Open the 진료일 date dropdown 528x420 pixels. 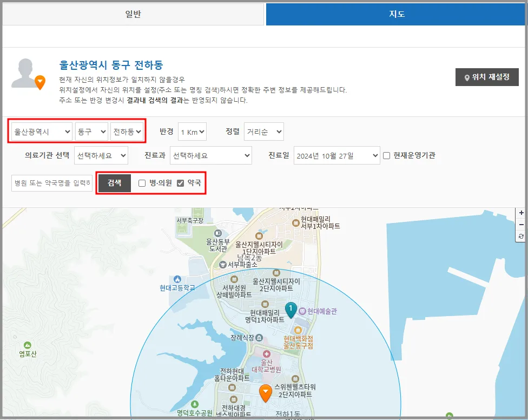tap(336, 155)
